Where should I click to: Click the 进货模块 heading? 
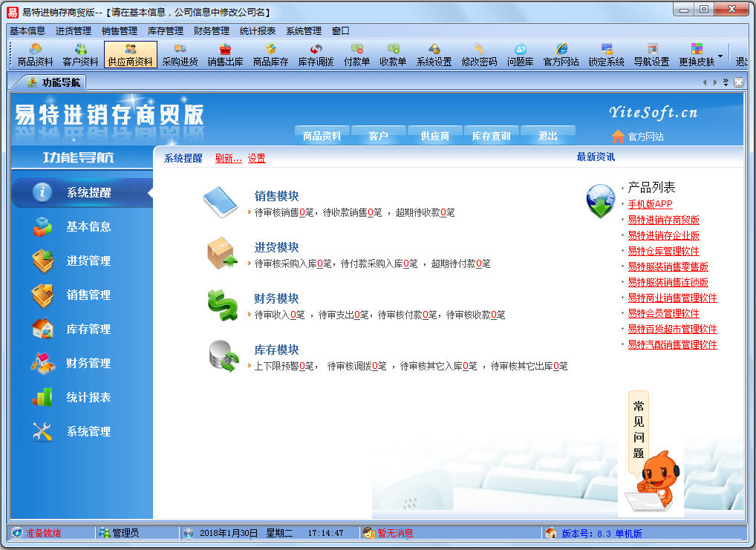[277, 247]
